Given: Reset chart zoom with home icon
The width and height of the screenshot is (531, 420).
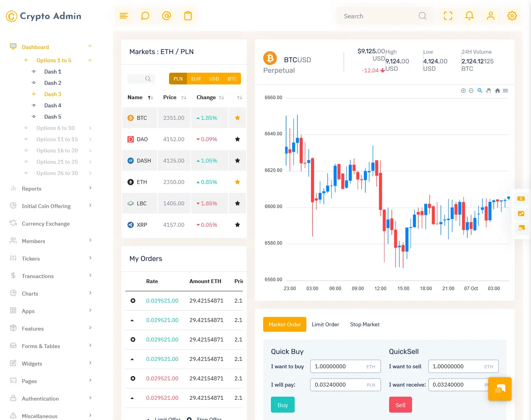Looking at the screenshot, I should (x=498, y=91).
